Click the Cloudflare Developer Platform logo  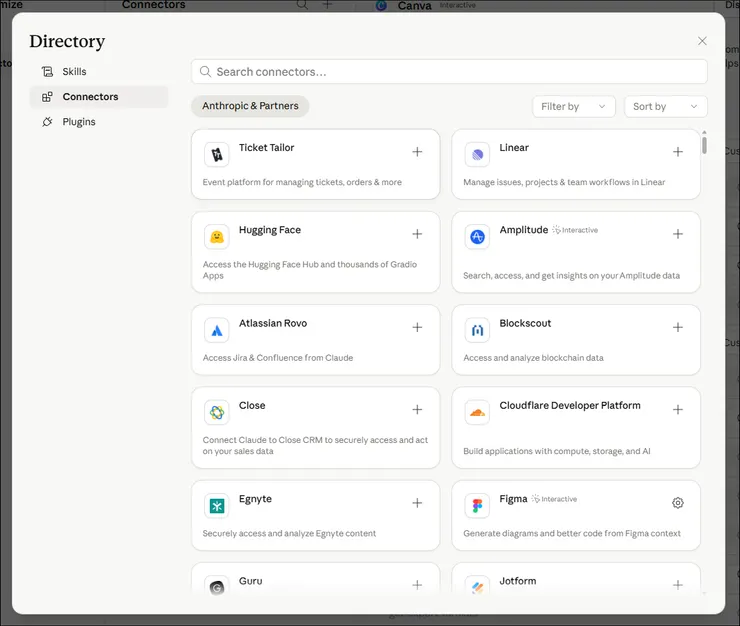coord(477,412)
